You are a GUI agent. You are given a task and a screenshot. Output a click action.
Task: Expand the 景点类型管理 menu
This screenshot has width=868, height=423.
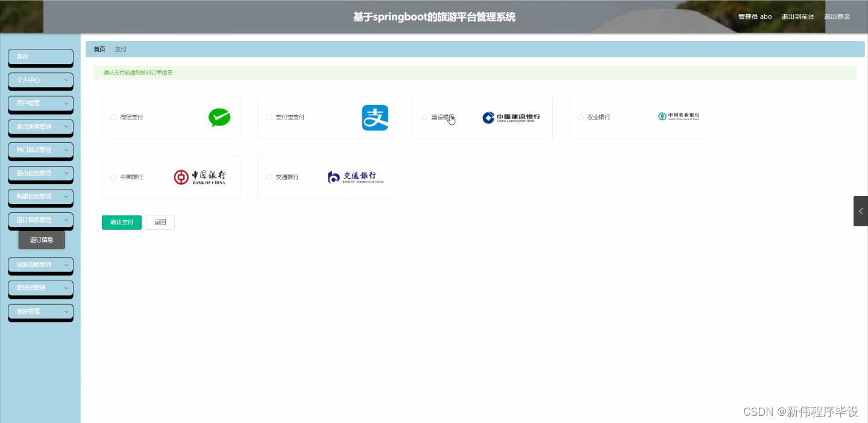[x=40, y=127]
